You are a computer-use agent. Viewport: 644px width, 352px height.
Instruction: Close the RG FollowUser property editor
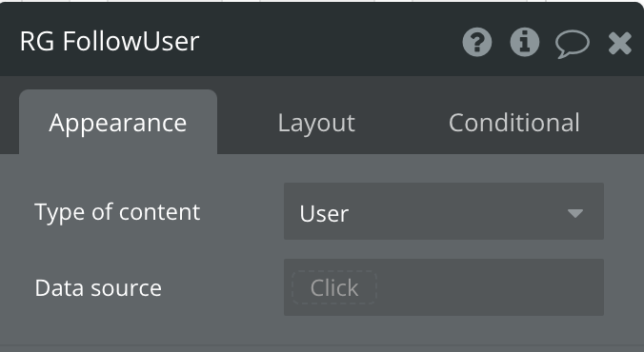(620, 44)
